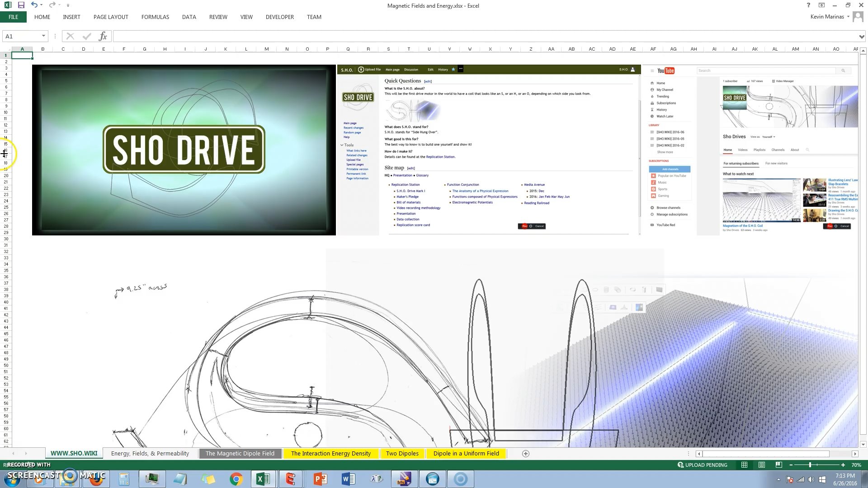Open The Magnetic Dipole Field sheet

[240, 453]
